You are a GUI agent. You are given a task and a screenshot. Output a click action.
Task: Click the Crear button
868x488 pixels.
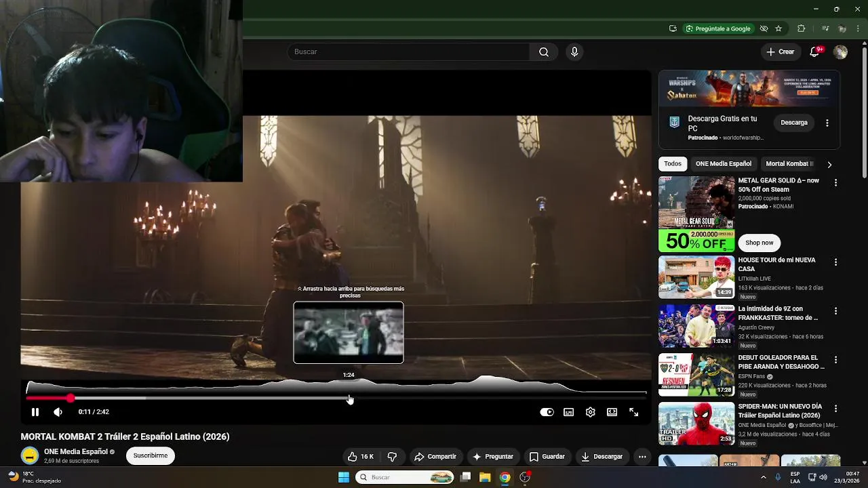(x=781, y=52)
